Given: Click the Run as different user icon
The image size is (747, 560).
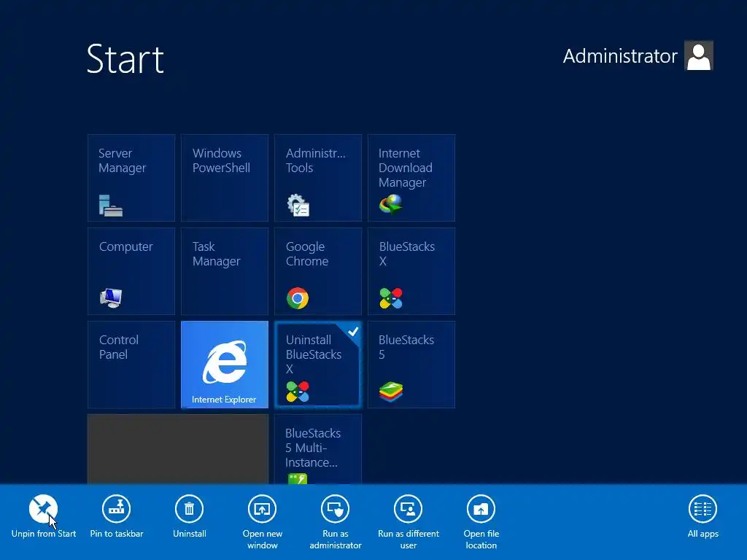Looking at the screenshot, I should pos(409,508).
